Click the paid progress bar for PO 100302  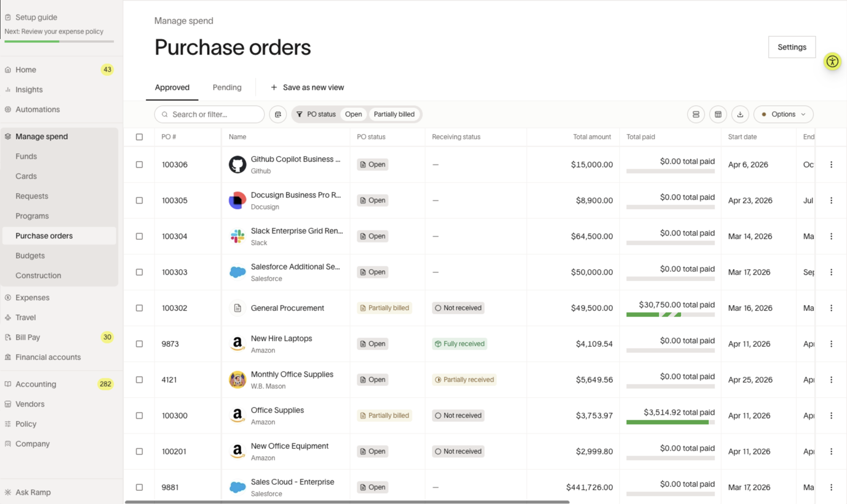coord(670,315)
